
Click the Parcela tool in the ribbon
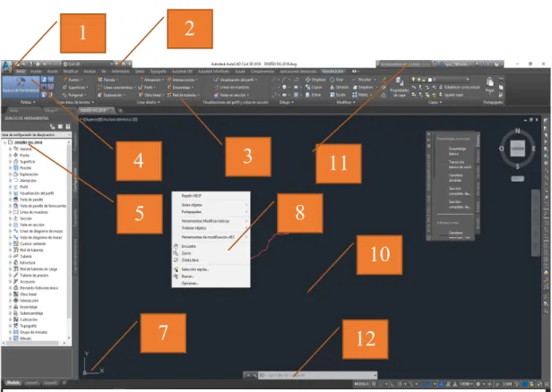click(108, 80)
